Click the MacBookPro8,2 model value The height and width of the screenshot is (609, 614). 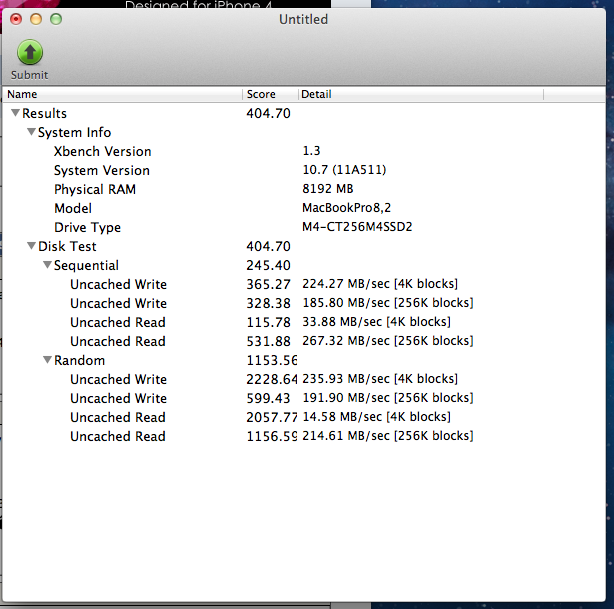(x=347, y=208)
